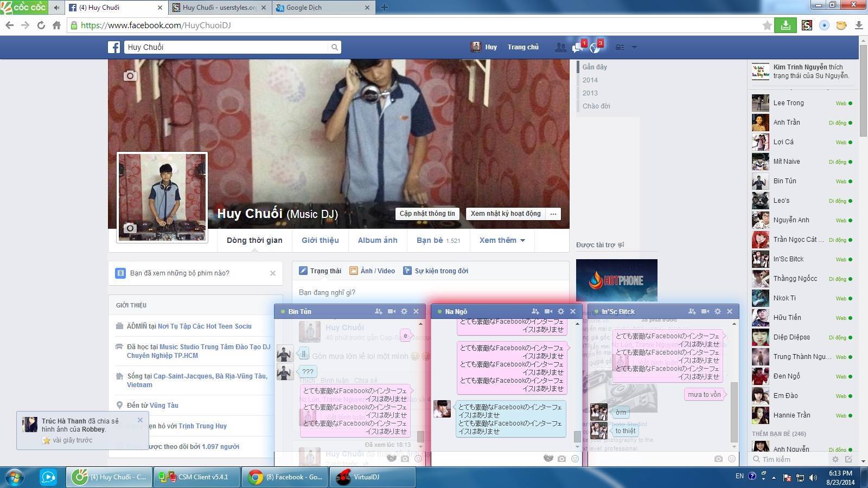Click Cập nhật thông tin button
Screen dimensions: 868x488
[x=427, y=214]
